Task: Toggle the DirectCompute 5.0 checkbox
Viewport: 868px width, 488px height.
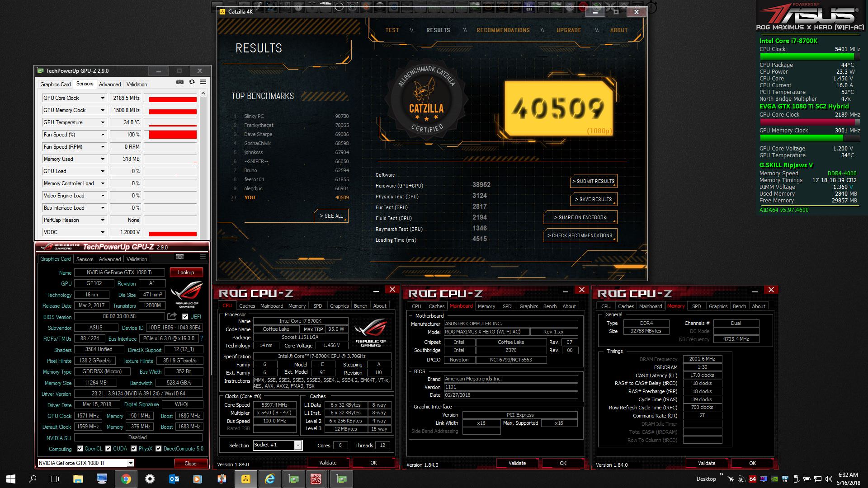Action: pyautogui.click(x=159, y=449)
